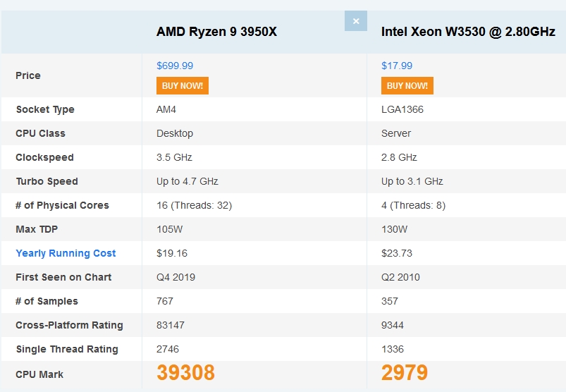Screen dimensions: 566x392
Task: Click the # of Physical Cores label
Action: pos(62,205)
